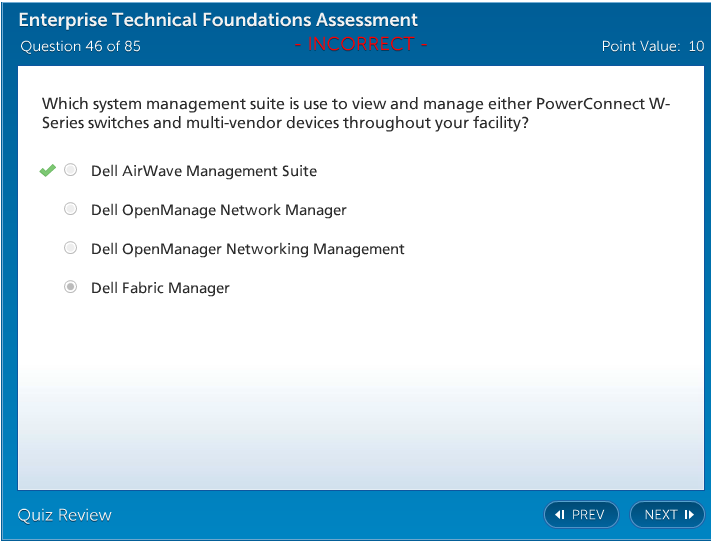711x541 pixels.
Task: Click the Quiz Review label
Action: (x=65, y=515)
